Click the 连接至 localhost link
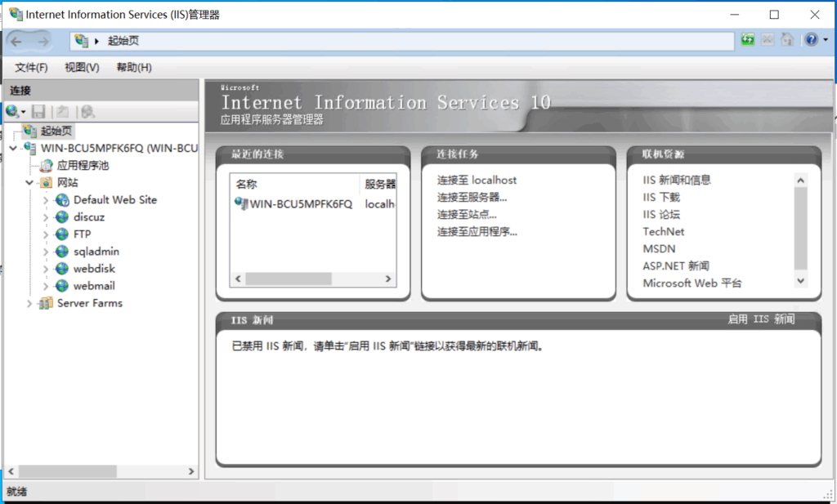This screenshot has height=504, width=837. tap(477, 181)
